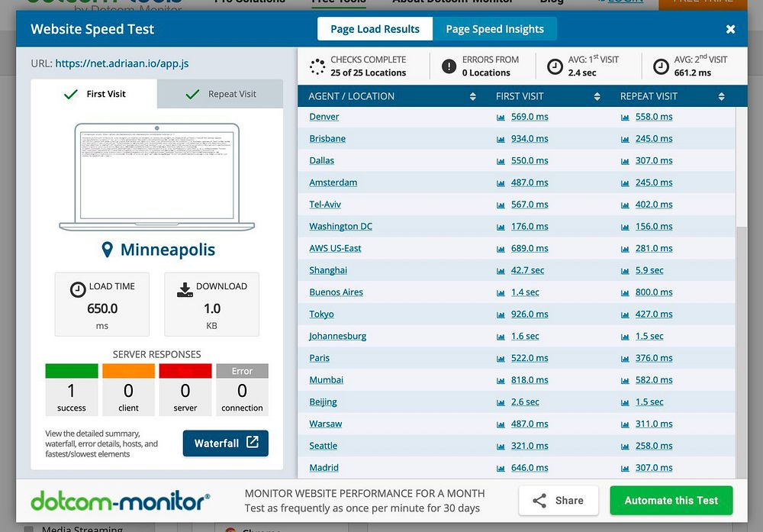Image resolution: width=763 pixels, height=532 pixels.
Task: Click the gray Error connection box
Action: coord(243,390)
